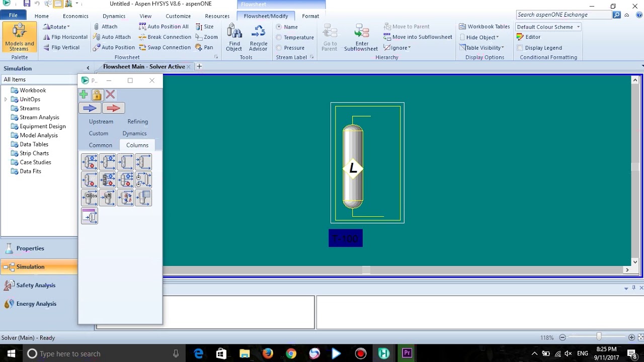Screen dimensions: 644x362
Task: Open the Ignore dropdown
Action: (397, 48)
